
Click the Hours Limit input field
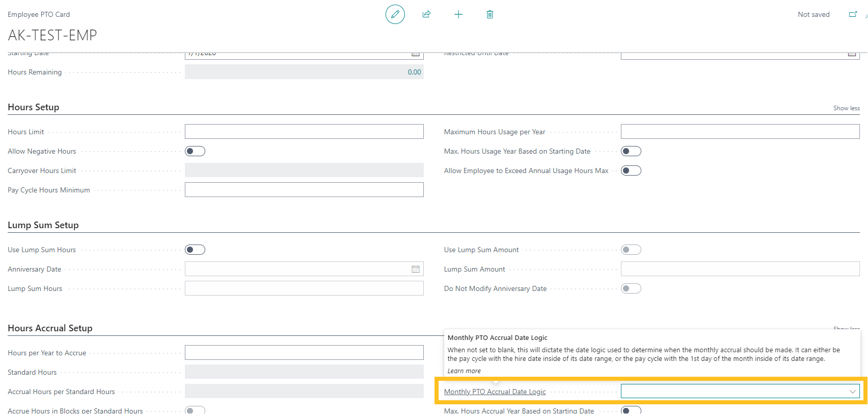tap(304, 132)
